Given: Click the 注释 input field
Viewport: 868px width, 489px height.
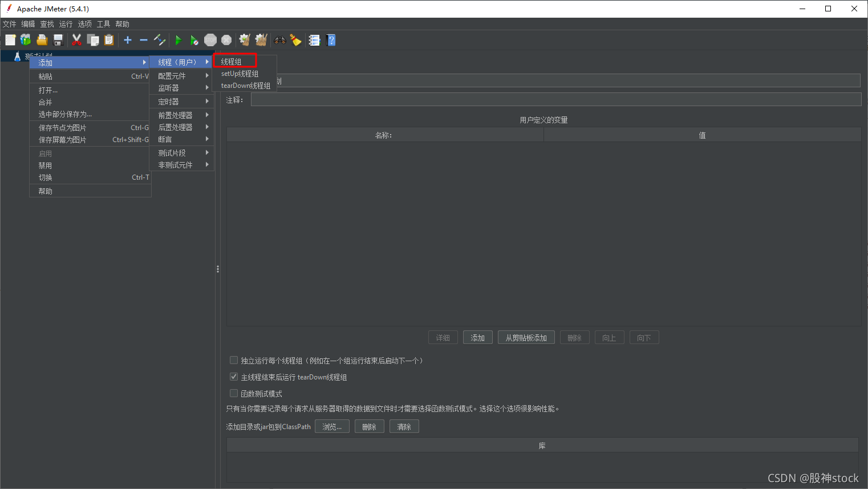Looking at the screenshot, I should pos(556,100).
